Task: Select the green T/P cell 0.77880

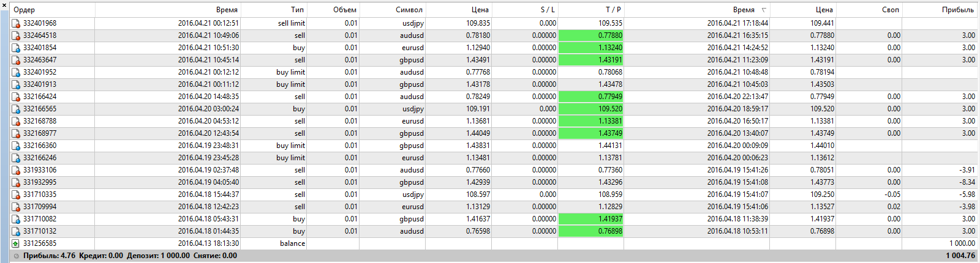Action: click(590, 35)
